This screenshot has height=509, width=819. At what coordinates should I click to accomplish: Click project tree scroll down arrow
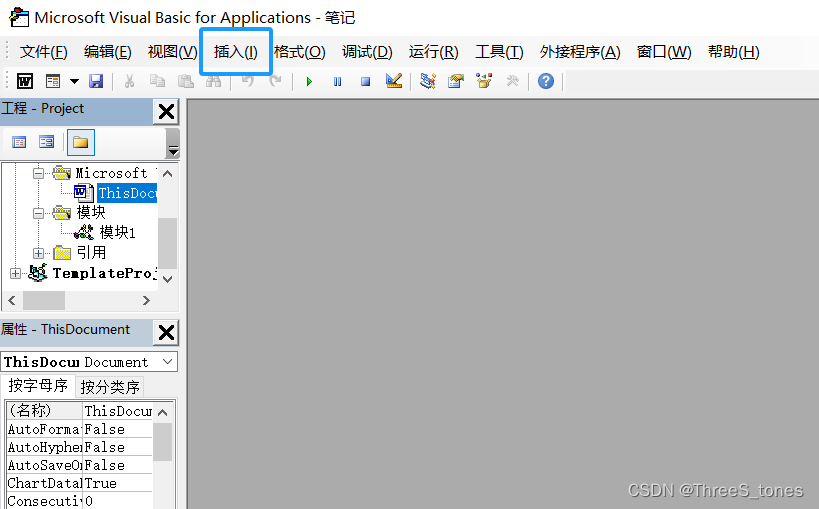click(168, 279)
